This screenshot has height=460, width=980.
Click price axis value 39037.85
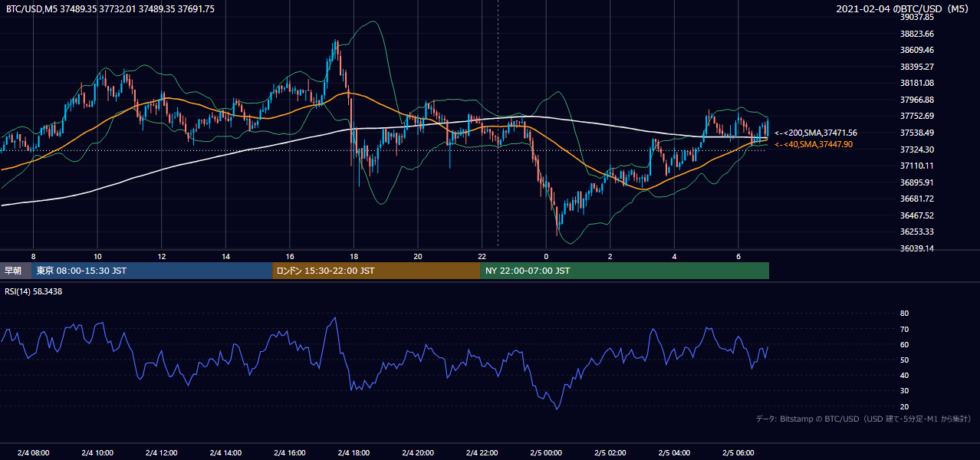[x=916, y=17]
